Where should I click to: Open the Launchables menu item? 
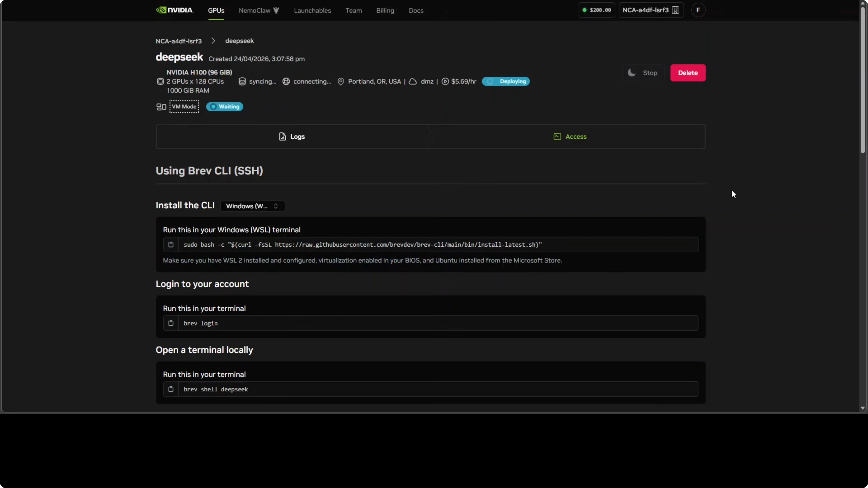(x=312, y=10)
